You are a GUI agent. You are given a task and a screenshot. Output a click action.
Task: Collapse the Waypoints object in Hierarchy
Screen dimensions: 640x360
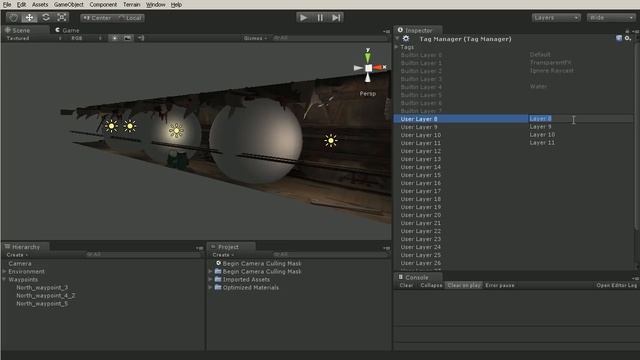point(4,280)
